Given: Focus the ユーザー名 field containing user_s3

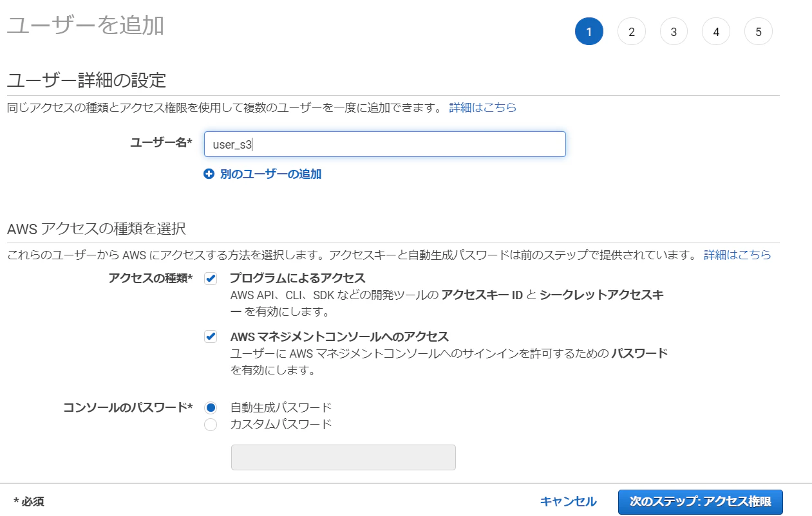Looking at the screenshot, I should point(385,144).
